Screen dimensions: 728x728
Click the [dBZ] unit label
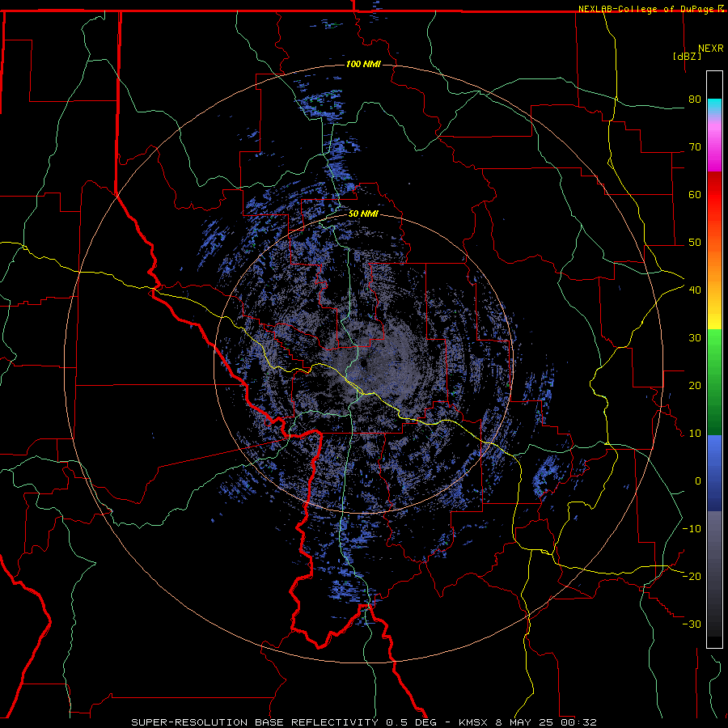tap(687, 56)
